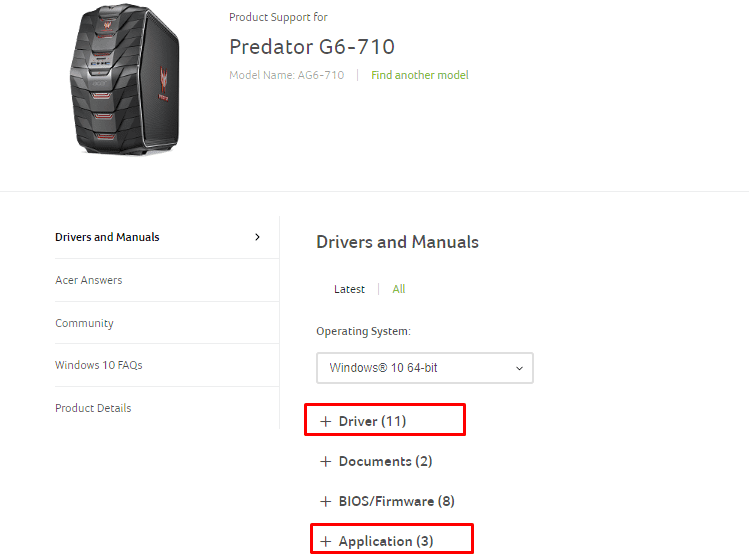The width and height of the screenshot is (749, 557).
Task: Expand the Driver (11) section
Action: click(x=372, y=421)
